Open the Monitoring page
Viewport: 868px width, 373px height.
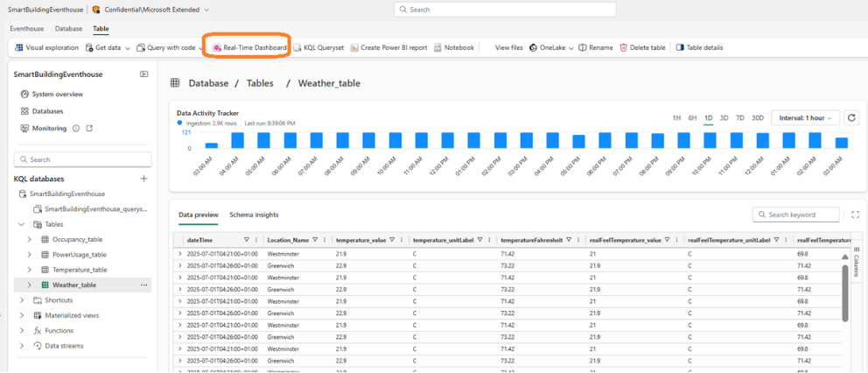(43, 128)
